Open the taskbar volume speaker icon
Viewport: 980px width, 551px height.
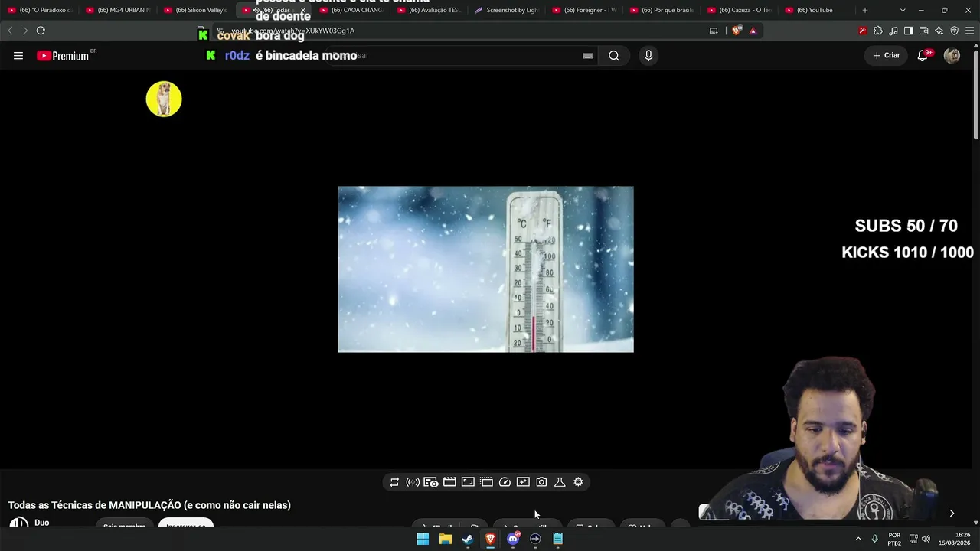coord(926,539)
